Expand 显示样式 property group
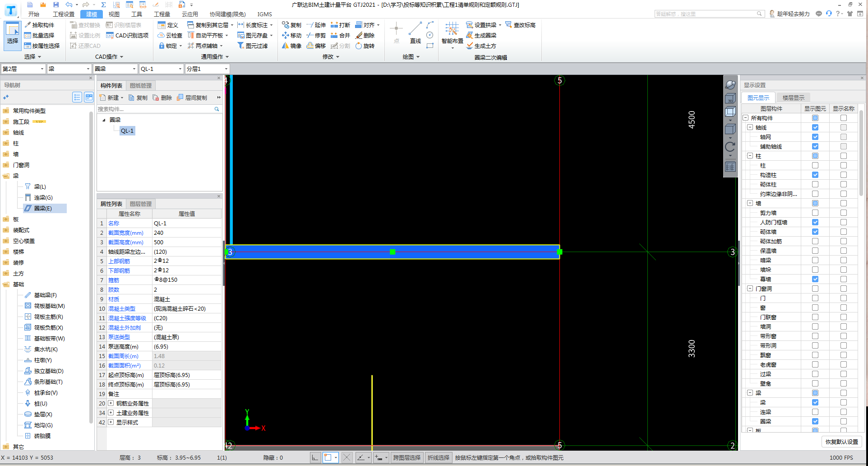Viewport: 868px width, 466px height. [x=111, y=422]
